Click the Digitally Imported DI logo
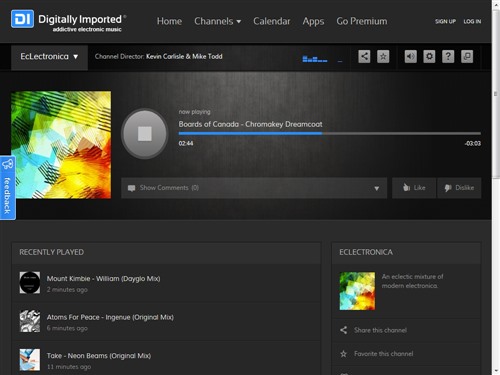Image resolution: width=500 pixels, height=375 pixels. click(x=22, y=19)
